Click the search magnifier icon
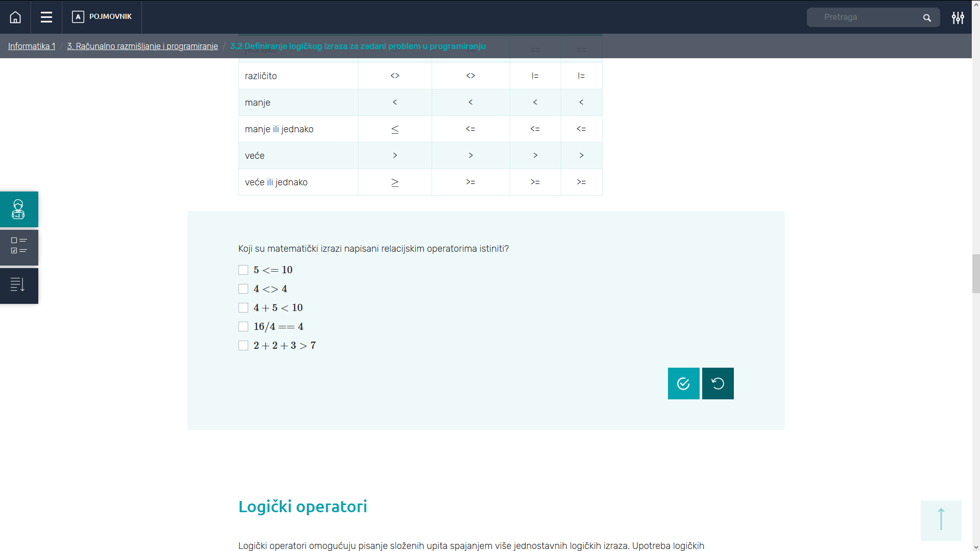Image resolution: width=980 pixels, height=551 pixels. pos(927,18)
